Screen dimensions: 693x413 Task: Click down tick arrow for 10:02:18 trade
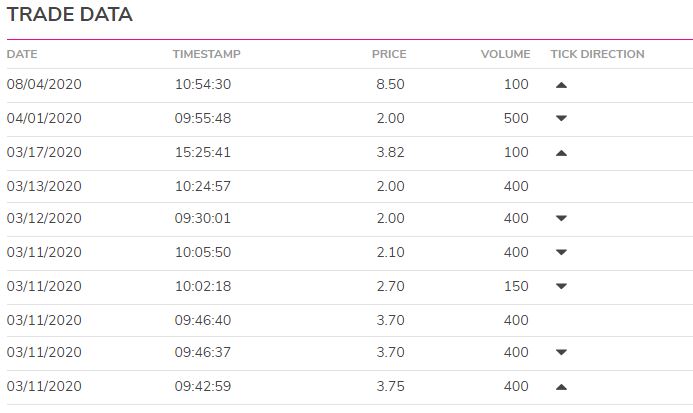point(561,286)
